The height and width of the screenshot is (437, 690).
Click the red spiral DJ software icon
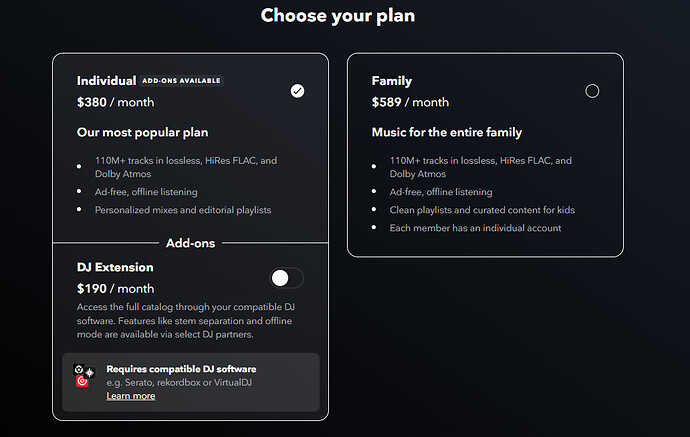coord(83,383)
